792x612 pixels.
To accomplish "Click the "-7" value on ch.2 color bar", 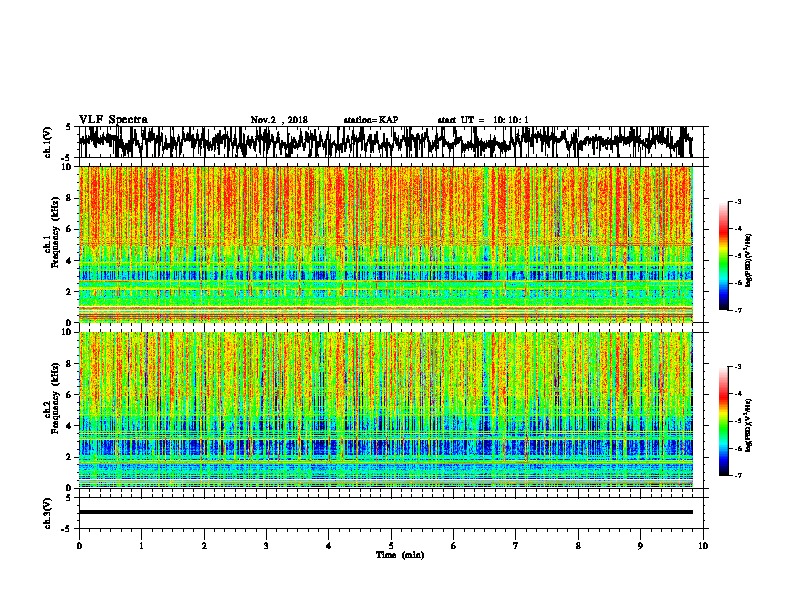I will click(738, 475).
